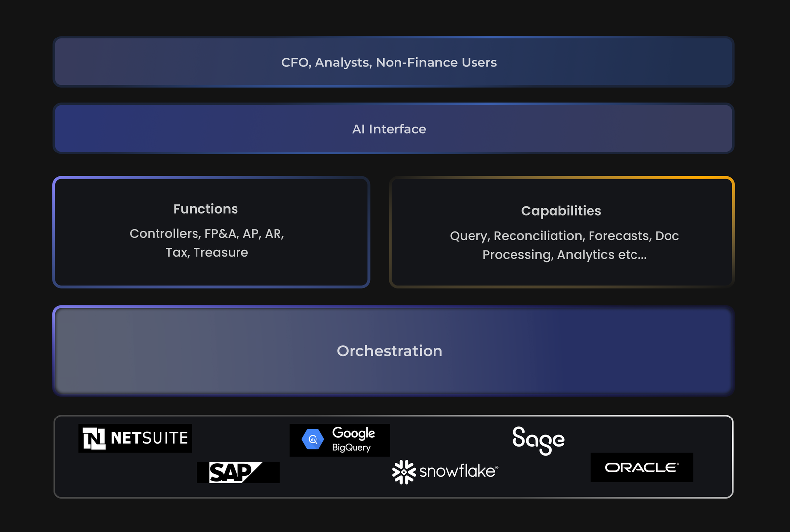Click the "Controllers, FP&A, AP, AR" text line
Viewport: 790px width, 532px height.
[207, 233]
